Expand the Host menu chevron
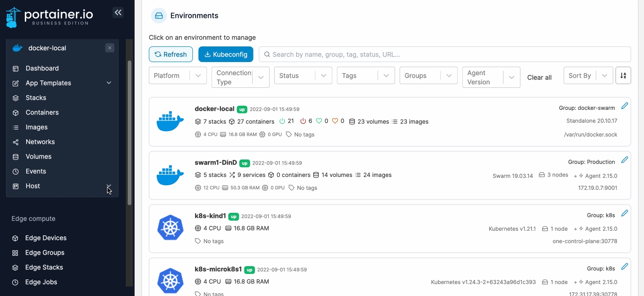The height and width of the screenshot is (296, 644). pos(109,186)
